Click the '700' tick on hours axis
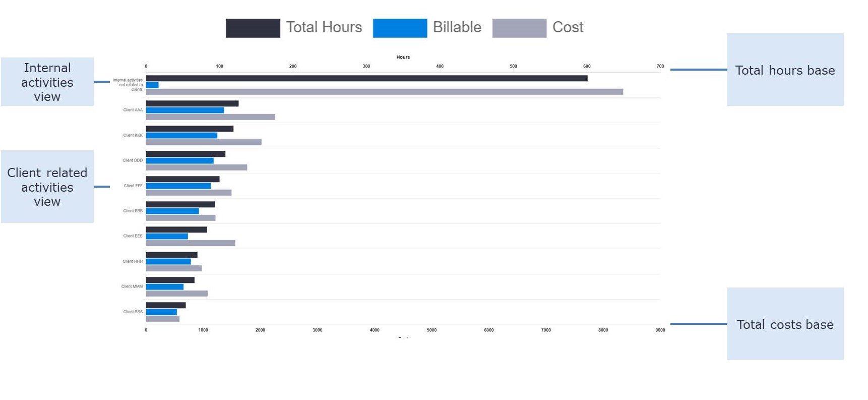868x400 pixels. [660, 66]
